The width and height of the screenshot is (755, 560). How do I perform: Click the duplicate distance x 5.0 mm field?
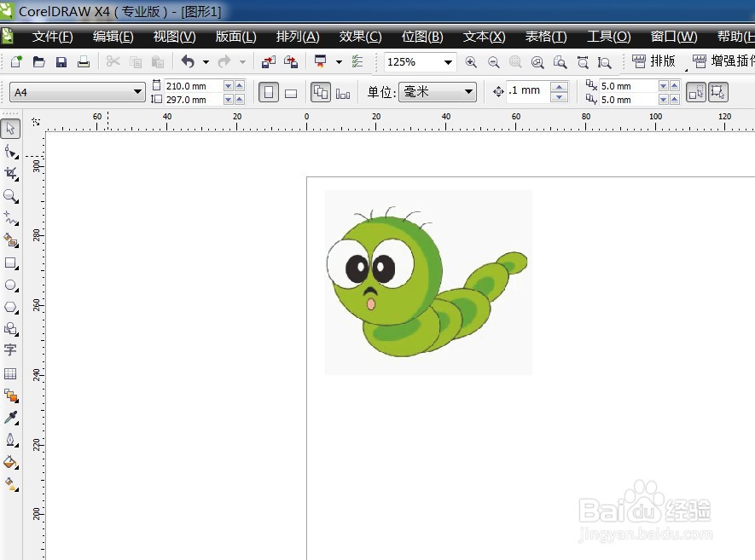tap(628, 85)
